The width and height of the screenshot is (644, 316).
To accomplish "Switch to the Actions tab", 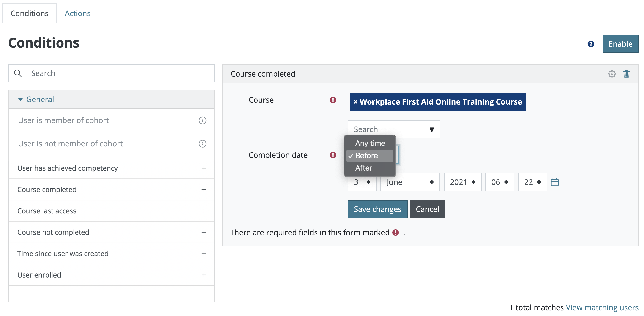I will point(77,13).
